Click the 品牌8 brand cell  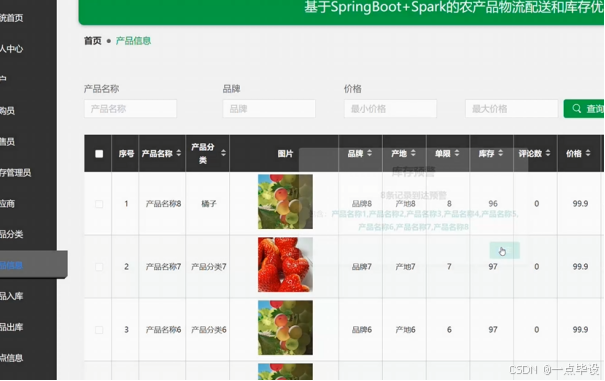(362, 204)
